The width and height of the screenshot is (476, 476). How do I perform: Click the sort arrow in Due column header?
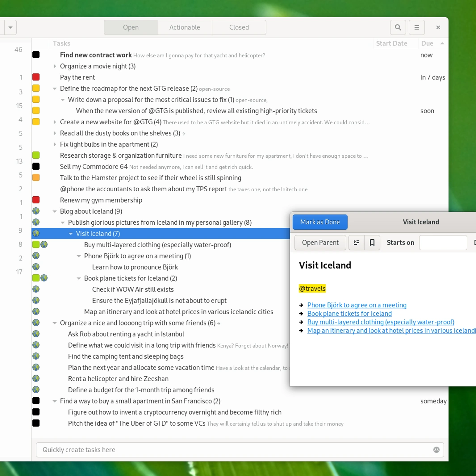442,43
